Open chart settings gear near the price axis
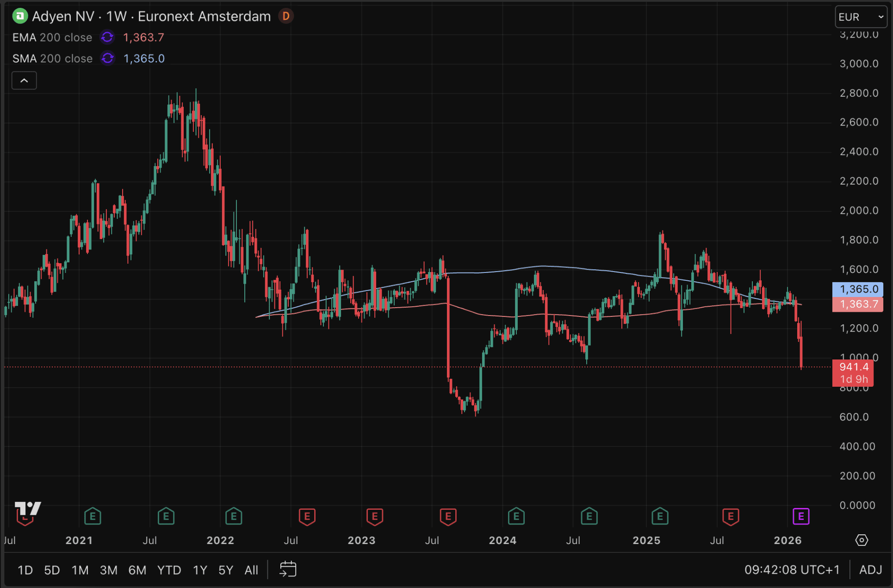The height and width of the screenshot is (588, 893). coord(862,540)
